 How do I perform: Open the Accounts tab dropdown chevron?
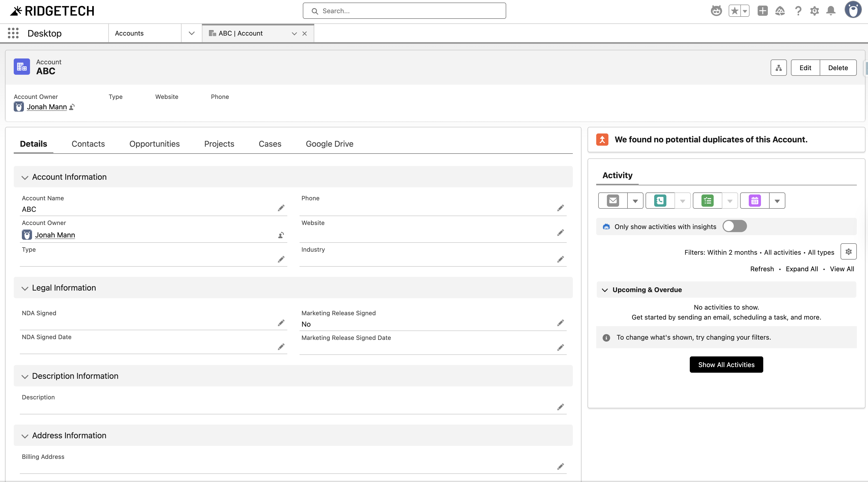pos(192,33)
